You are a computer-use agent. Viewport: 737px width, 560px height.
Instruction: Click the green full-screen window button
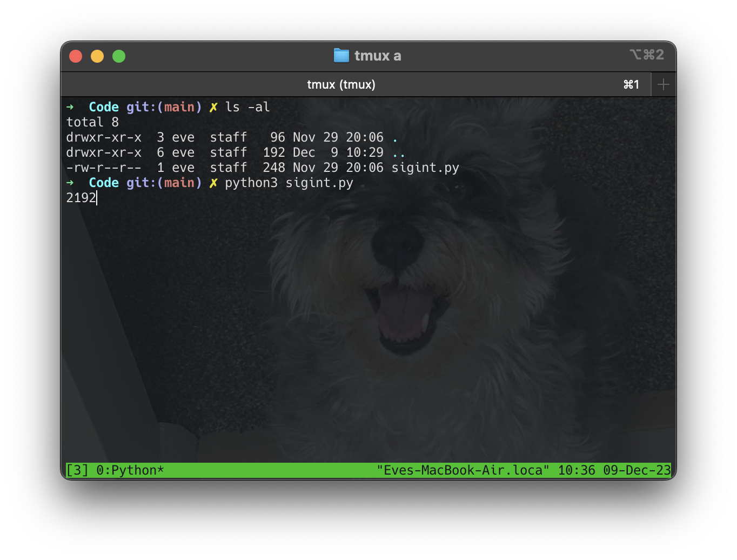click(x=119, y=56)
